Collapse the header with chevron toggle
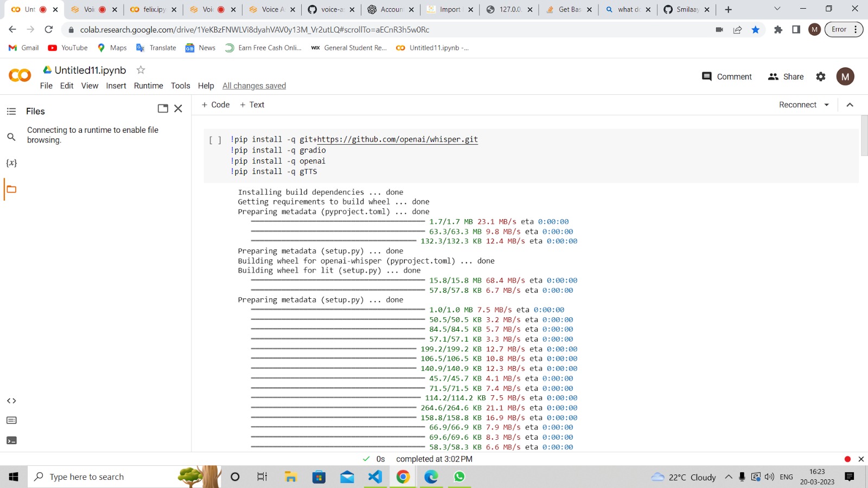868x488 pixels. coord(850,105)
